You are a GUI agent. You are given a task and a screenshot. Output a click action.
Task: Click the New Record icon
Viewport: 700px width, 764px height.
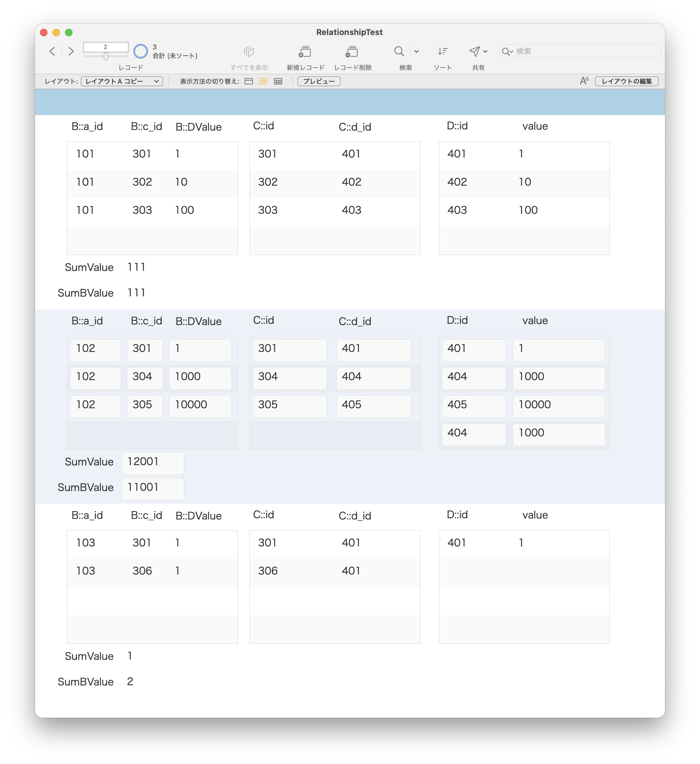(305, 52)
